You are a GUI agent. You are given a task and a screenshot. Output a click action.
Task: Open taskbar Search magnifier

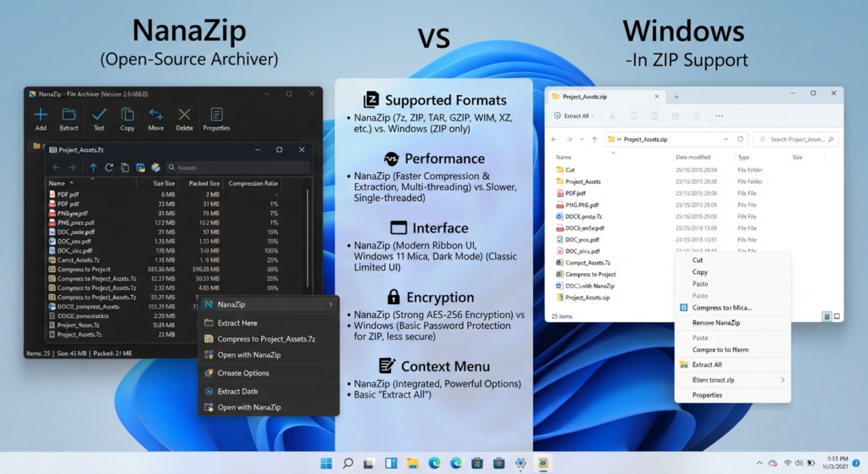(348, 463)
